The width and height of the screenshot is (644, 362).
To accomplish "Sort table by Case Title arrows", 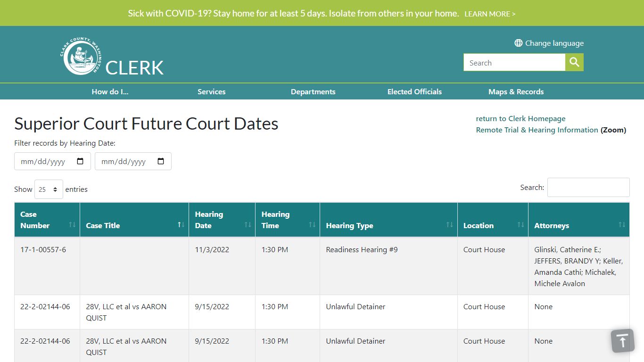I will tap(181, 224).
